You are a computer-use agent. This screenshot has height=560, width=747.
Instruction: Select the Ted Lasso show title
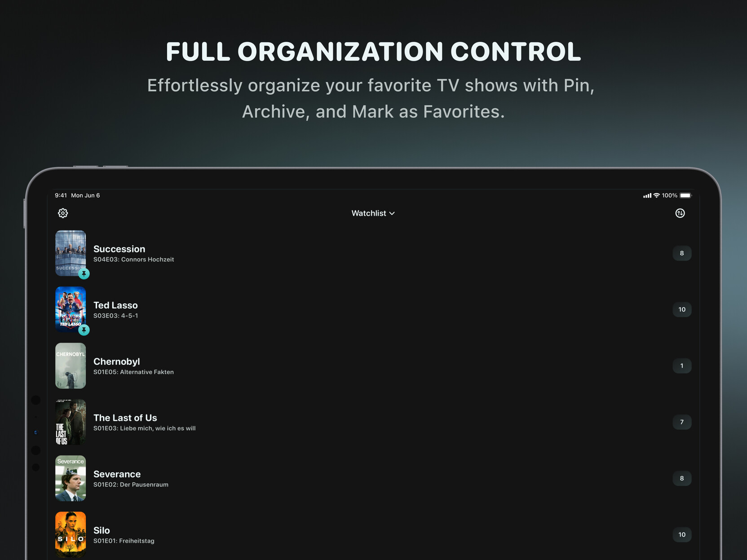[x=115, y=305]
